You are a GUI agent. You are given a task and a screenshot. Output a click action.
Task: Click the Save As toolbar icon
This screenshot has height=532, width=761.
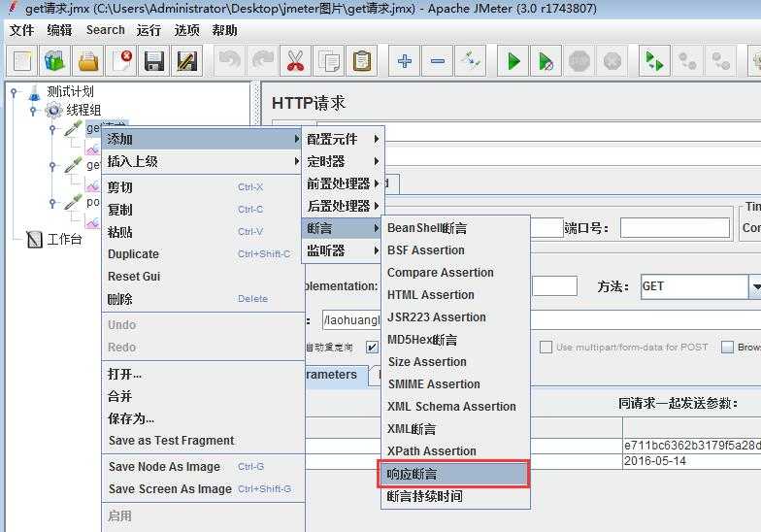click(186, 61)
